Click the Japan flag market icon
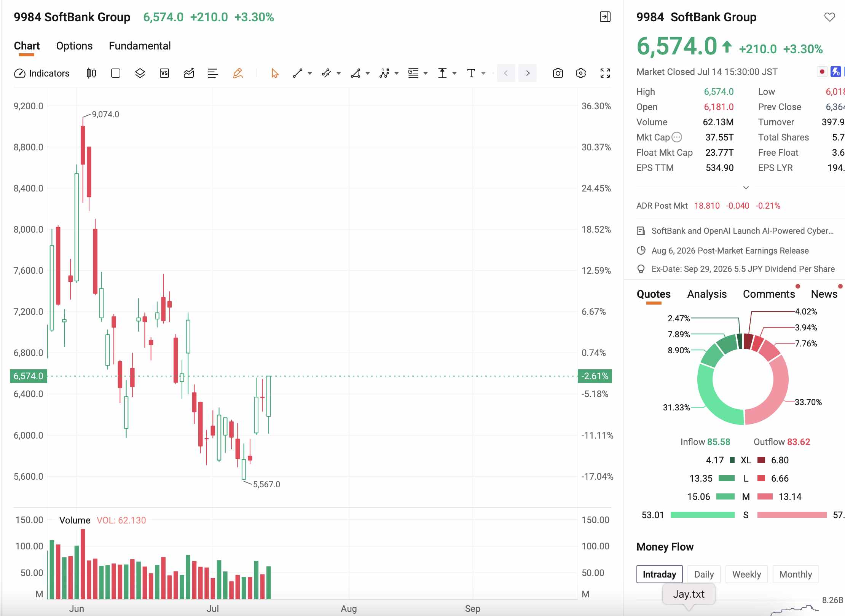Viewport: 845px width, 616px height. 822,72
